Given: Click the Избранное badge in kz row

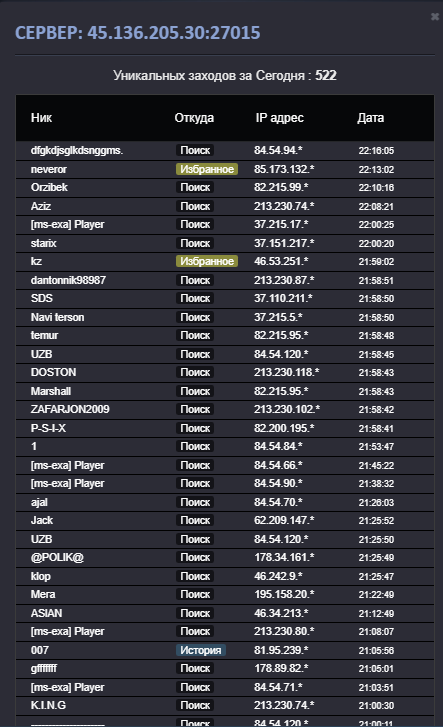Looking at the screenshot, I should 207,261.
